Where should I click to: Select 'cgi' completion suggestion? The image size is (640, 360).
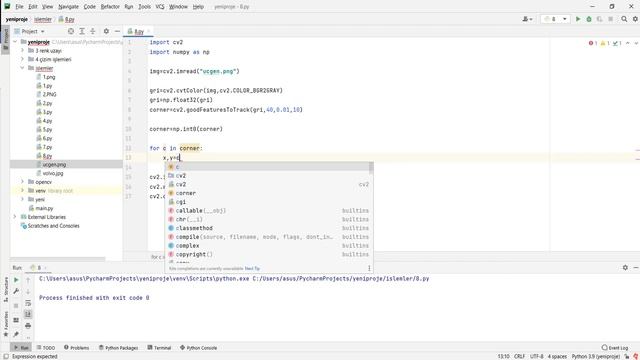(269, 202)
